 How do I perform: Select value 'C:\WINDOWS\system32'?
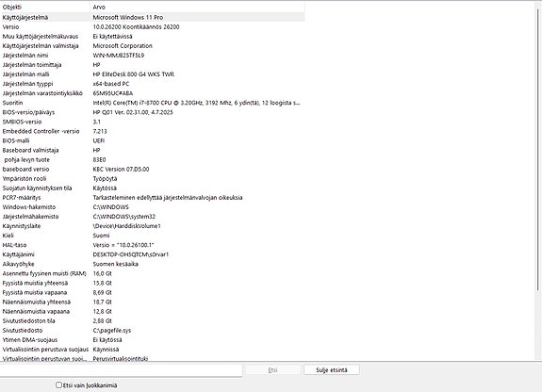point(124,217)
